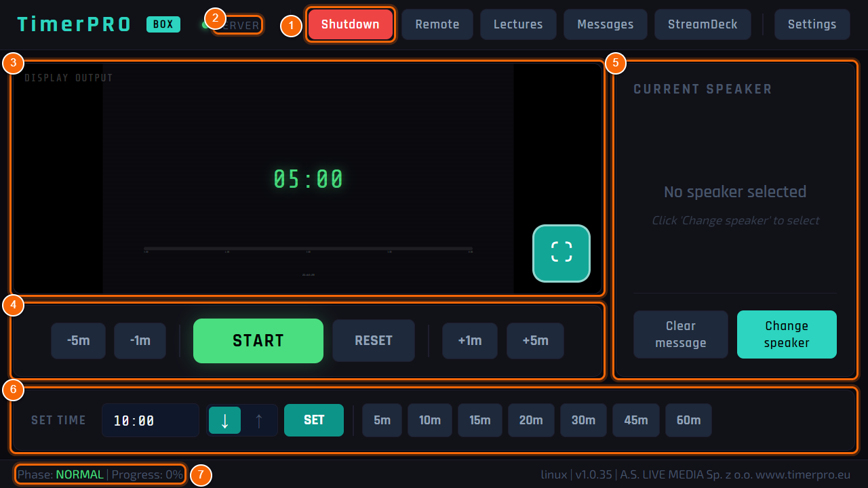Screen dimensions: 868x488
Task: Choose the 45m preset
Action: pos(636,420)
